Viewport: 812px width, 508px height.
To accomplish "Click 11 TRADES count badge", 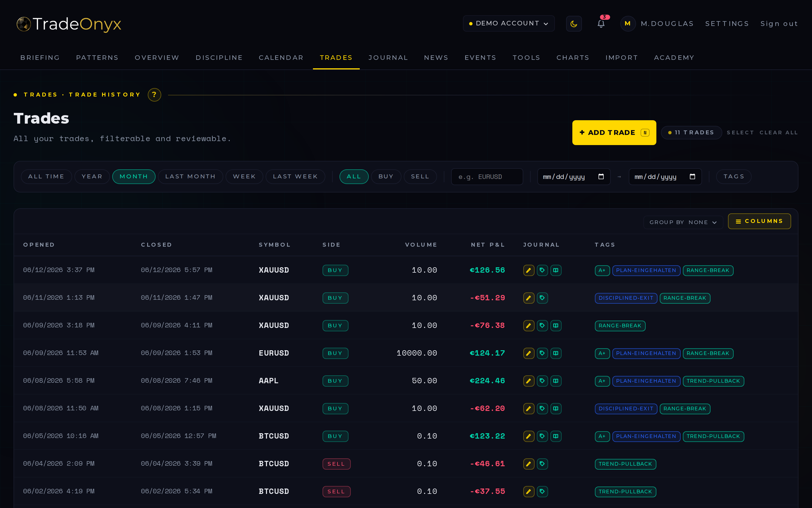I will pyautogui.click(x=691, y=133).
